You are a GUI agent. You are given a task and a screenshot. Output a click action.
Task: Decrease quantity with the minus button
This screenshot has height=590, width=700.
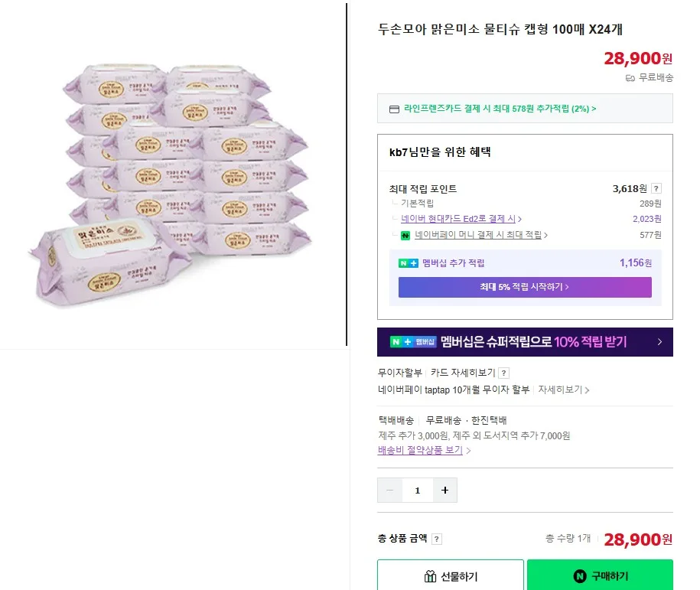click(389, 491)
